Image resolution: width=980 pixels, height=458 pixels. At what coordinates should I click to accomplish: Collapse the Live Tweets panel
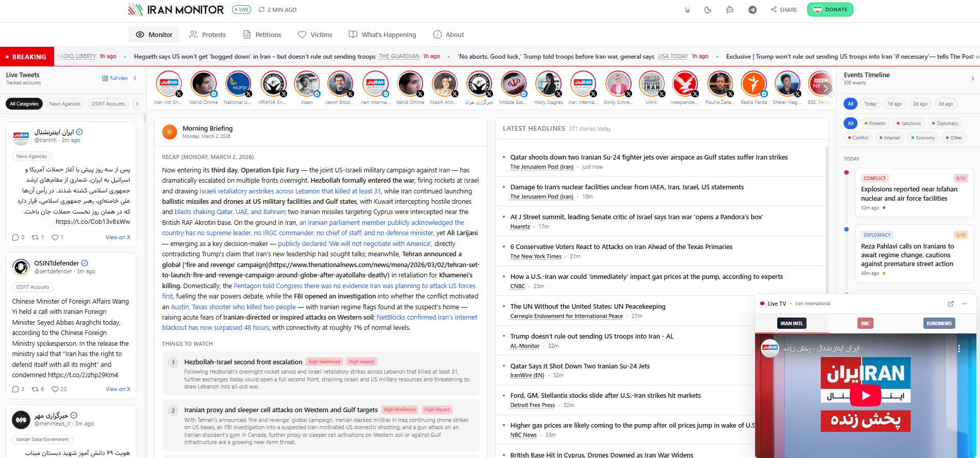pos(135,78)
